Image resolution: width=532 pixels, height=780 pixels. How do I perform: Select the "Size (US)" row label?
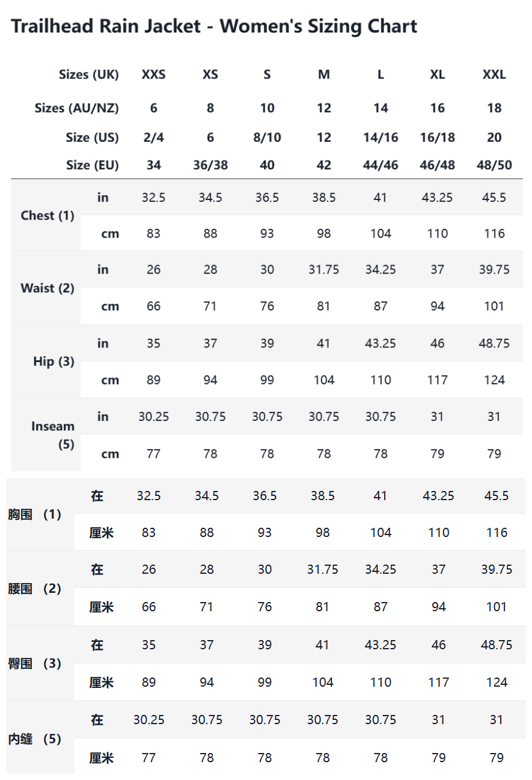pyautogui.click(x=92, y=137)
